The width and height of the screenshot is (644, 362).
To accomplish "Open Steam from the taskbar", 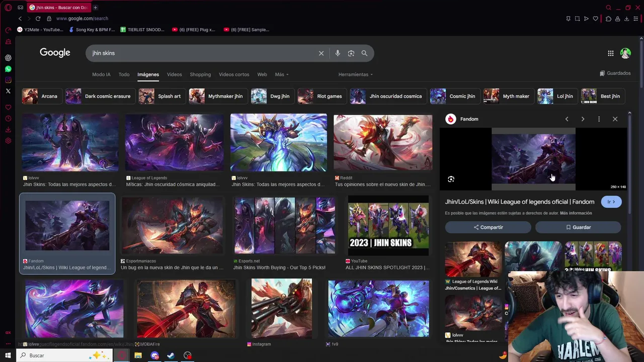I will point(171,355).
